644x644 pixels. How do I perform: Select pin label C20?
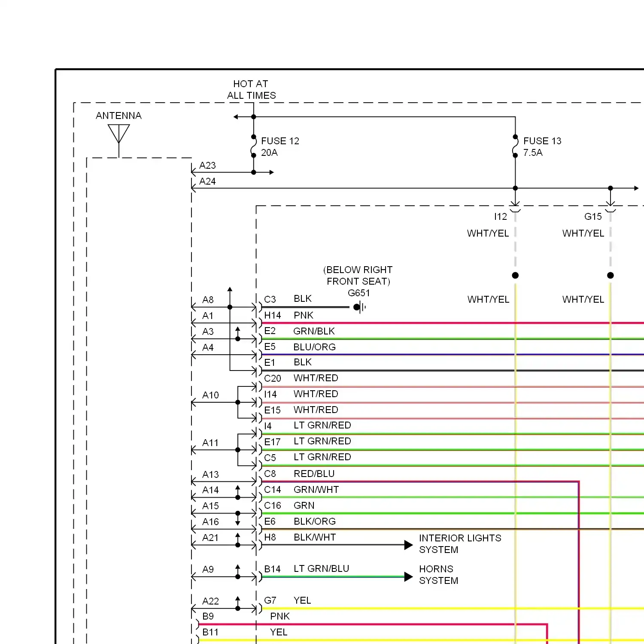(x=273, y=378)
